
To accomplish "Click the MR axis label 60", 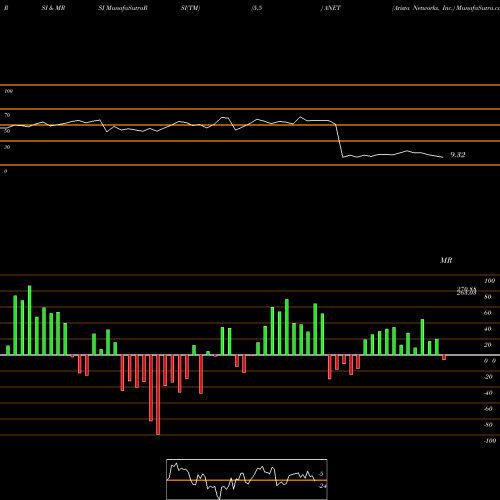I will coord(488,313).
